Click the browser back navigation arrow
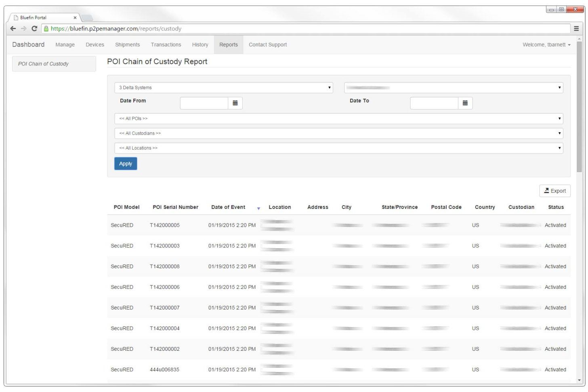The image size is (588, 392). (x=13, y=29)
